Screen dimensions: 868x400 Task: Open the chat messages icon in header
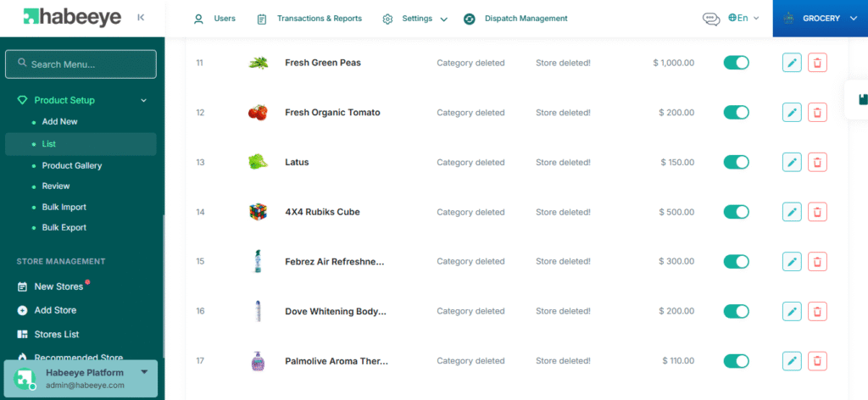click(711, 19)
